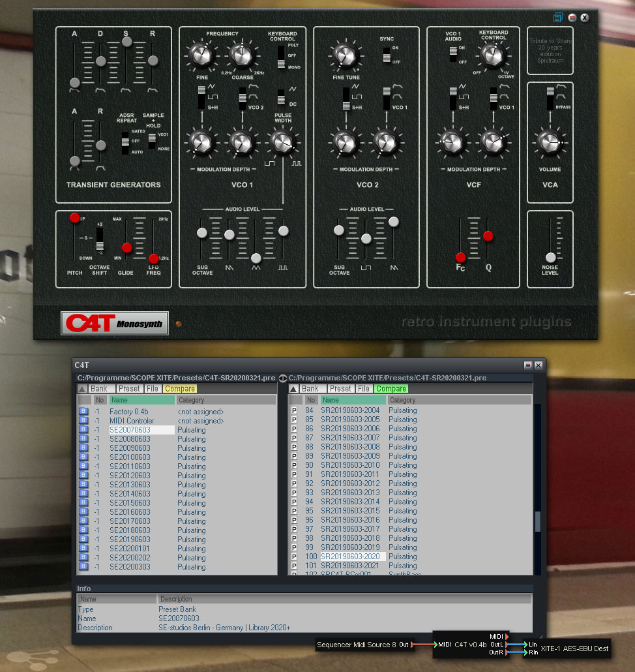Image resolution: width=635 pixels, height=672 pixels.
Task: Open the Bank menu in left pane
Action: click(99, 389)
